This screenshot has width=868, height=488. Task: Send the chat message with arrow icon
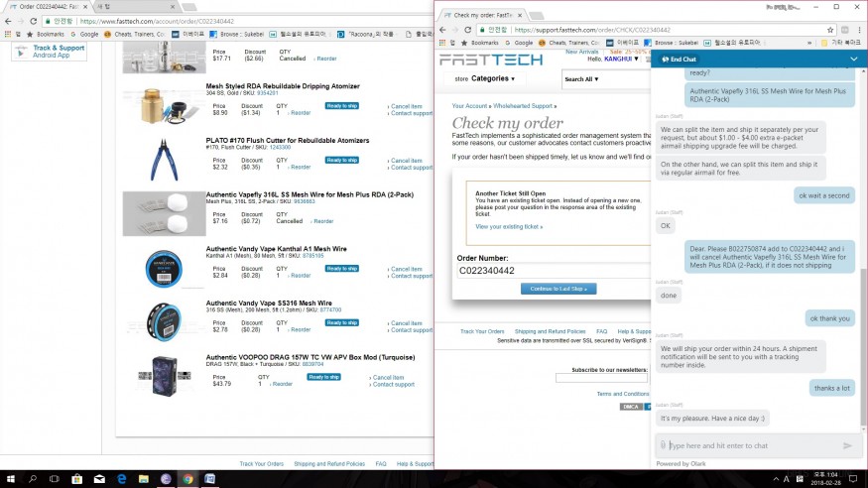pyautogui.click(x=847, y=446)
